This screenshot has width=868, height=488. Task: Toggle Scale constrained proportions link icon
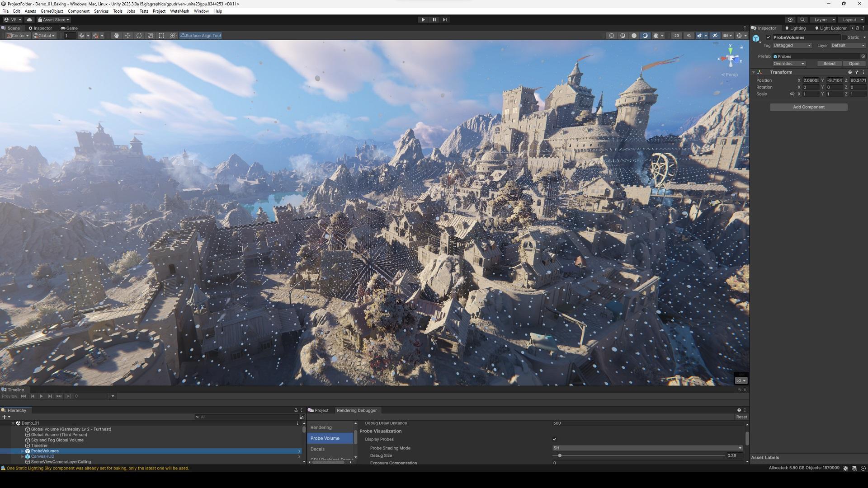point(792,94)
